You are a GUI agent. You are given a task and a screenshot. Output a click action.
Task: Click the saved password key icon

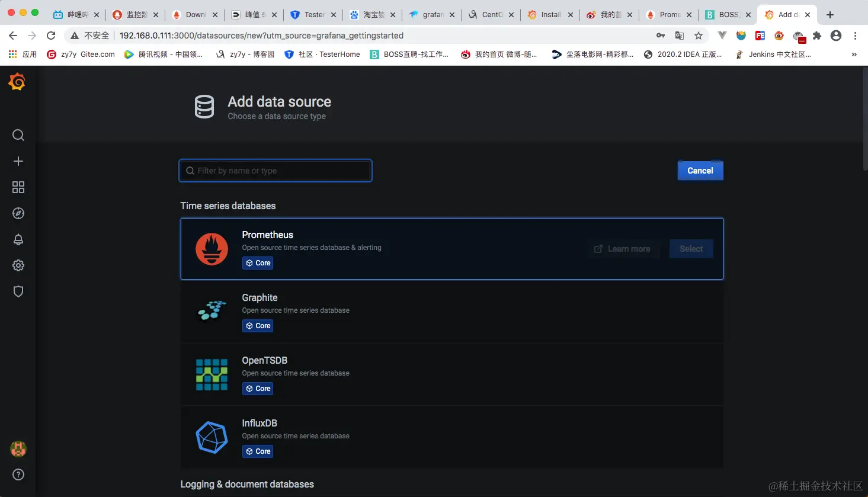click(x=661, y=36)
